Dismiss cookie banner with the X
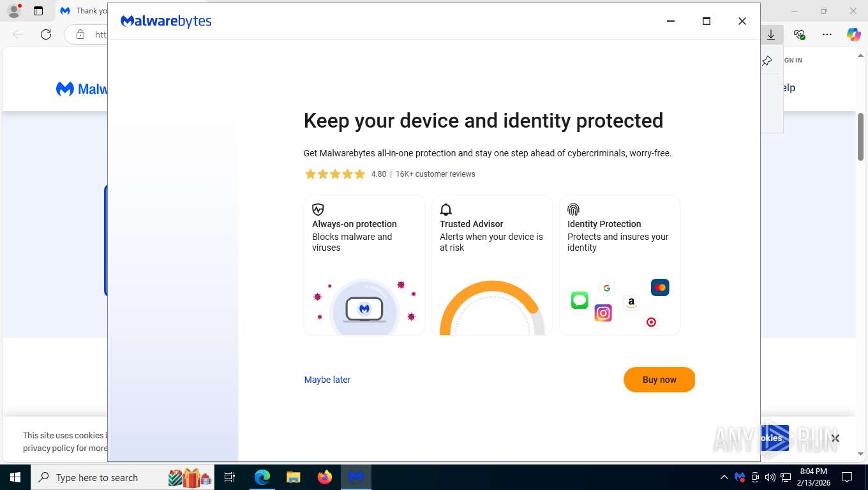Image resolution: width=868 pixels, height=490 pixels. (x=835, y=438)
